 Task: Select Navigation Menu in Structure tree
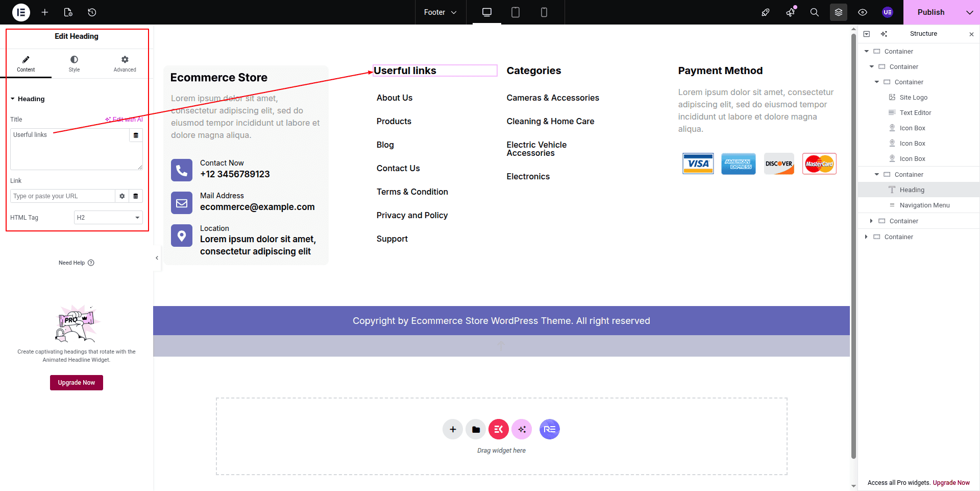[924, 205]
